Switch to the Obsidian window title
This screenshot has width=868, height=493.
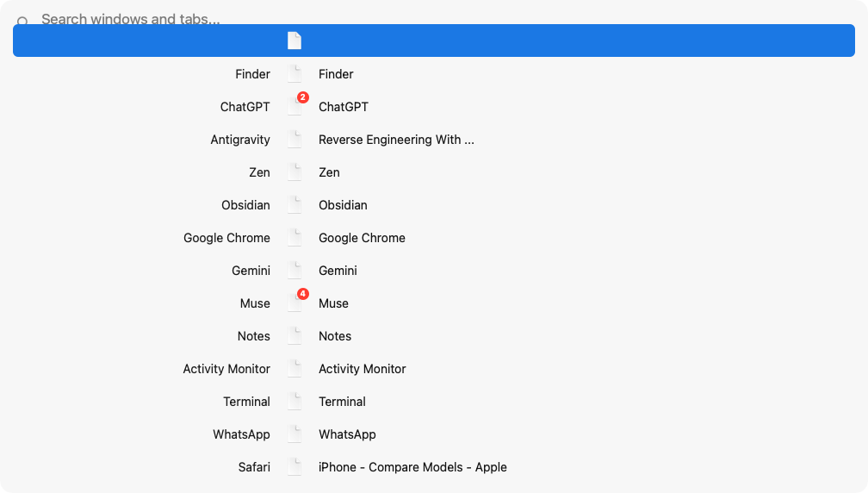coord(343,204)
